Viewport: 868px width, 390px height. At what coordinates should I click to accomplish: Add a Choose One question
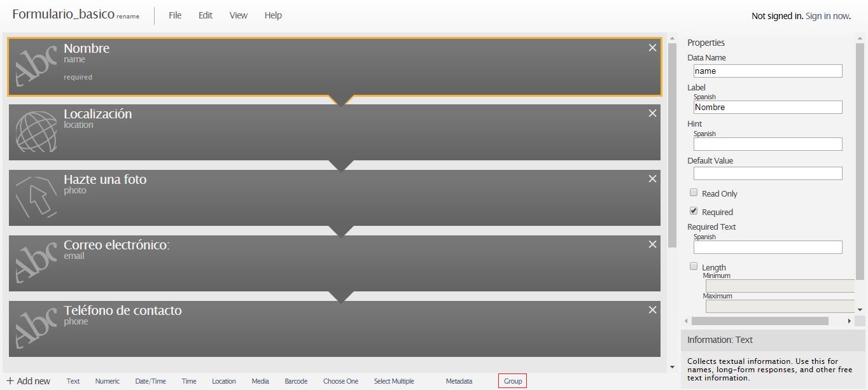(340, 381)
